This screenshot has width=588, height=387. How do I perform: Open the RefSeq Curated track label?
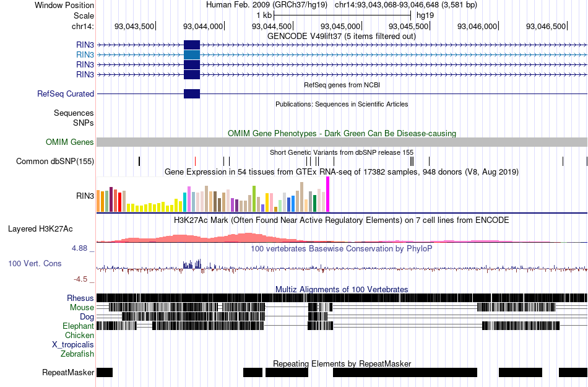tap(66, 93)
